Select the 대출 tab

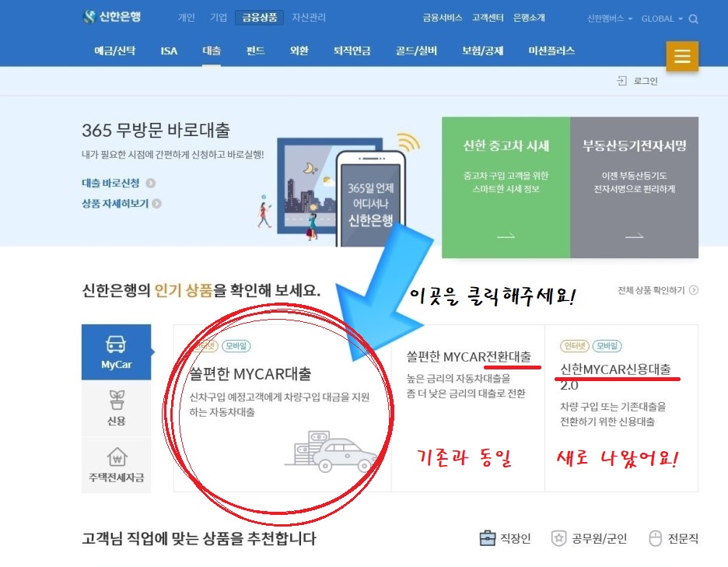tap(212, 51)
